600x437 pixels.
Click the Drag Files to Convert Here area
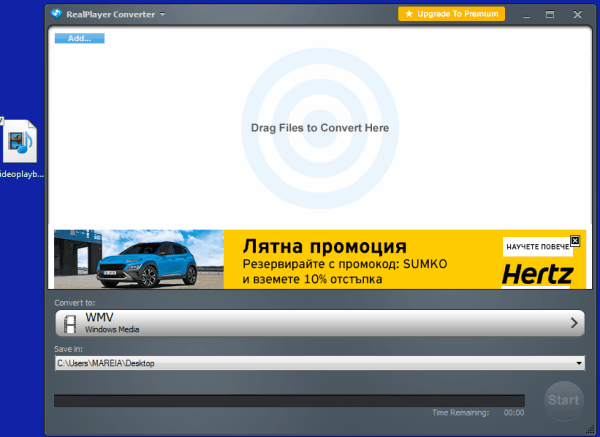point(319,128)
